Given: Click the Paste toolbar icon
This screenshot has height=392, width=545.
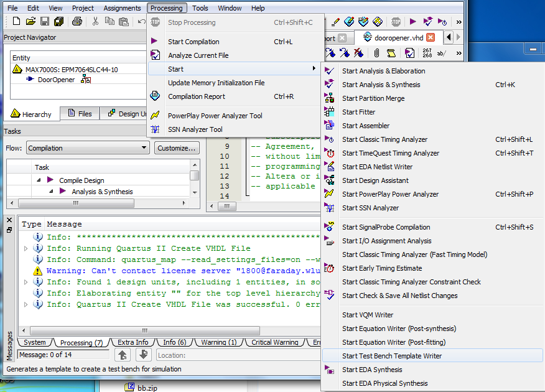Looking at the screenshot, I should 124,22.
